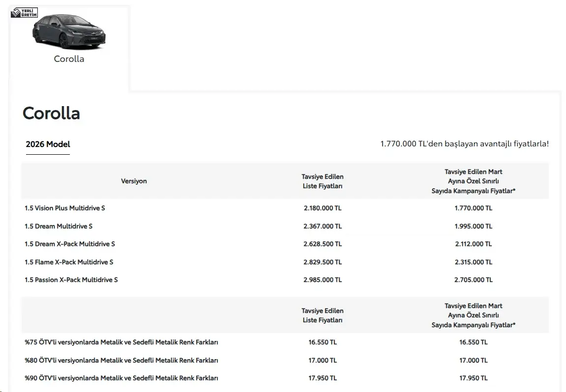This screenshot has height=392, width=566.
Task: Click the '1.770.000 TL'den başlayan avantajlı fiyatlarla!' text
Action: pyautogui.click(x=464, y=144)
